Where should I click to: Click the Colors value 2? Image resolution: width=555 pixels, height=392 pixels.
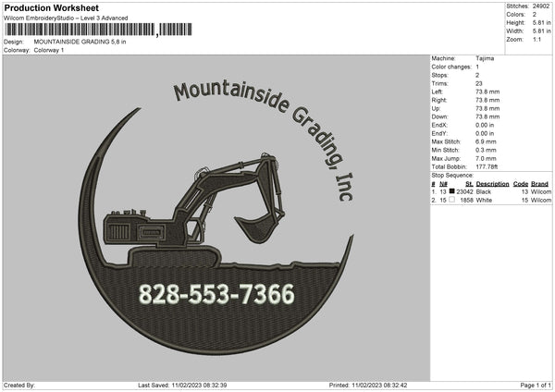click(x=535, y=15)
